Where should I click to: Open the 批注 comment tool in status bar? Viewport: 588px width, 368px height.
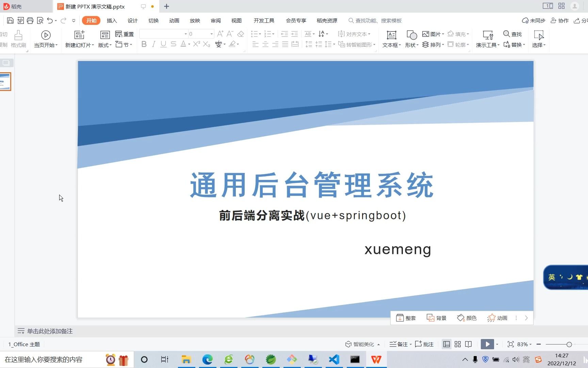click(x=424, y=344)
